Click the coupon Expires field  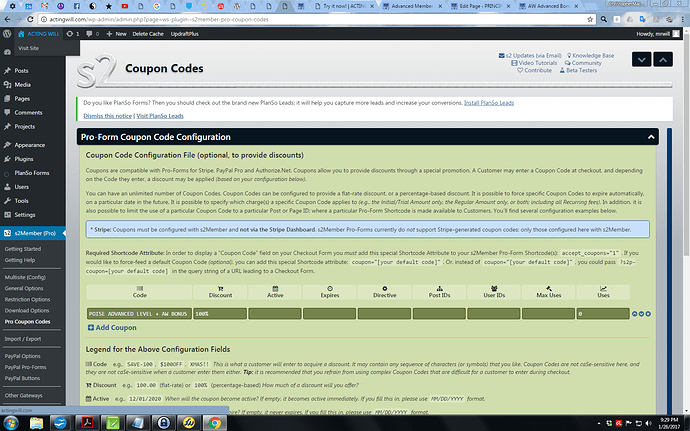pos(329,314)
